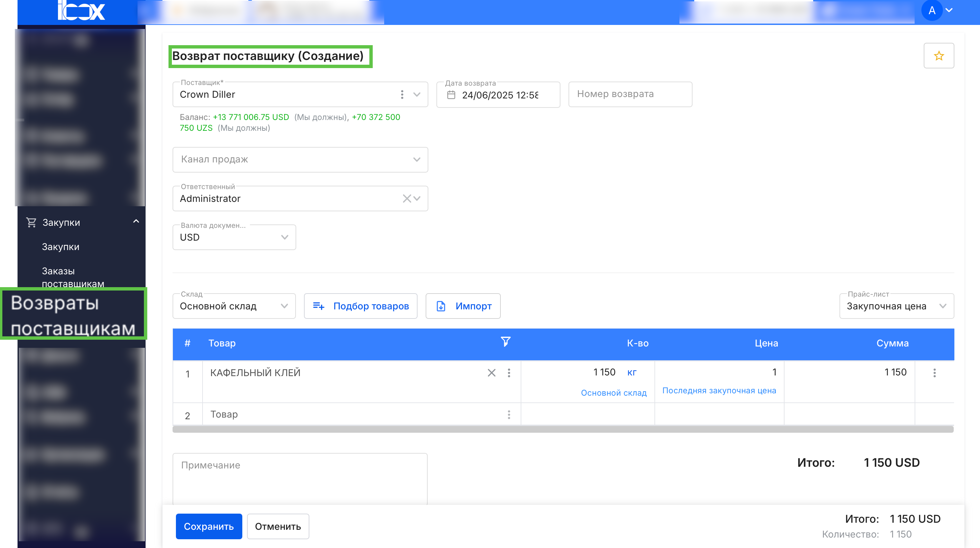Click the Последняя закупочная цена link
Image resolution: width=980 pixels, height=548 pixels.
click(718, 391)
